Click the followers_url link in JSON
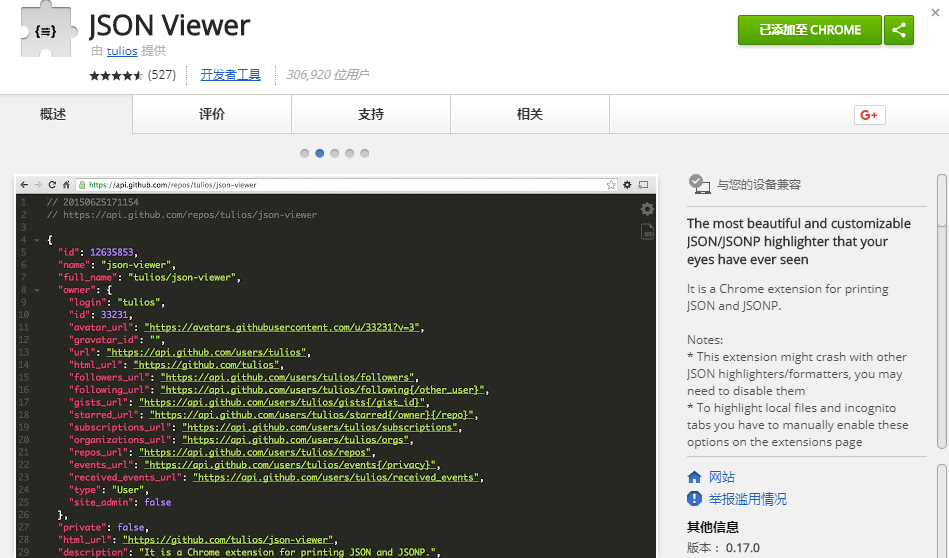The image size is (949, 558). [x=287, y=377]
